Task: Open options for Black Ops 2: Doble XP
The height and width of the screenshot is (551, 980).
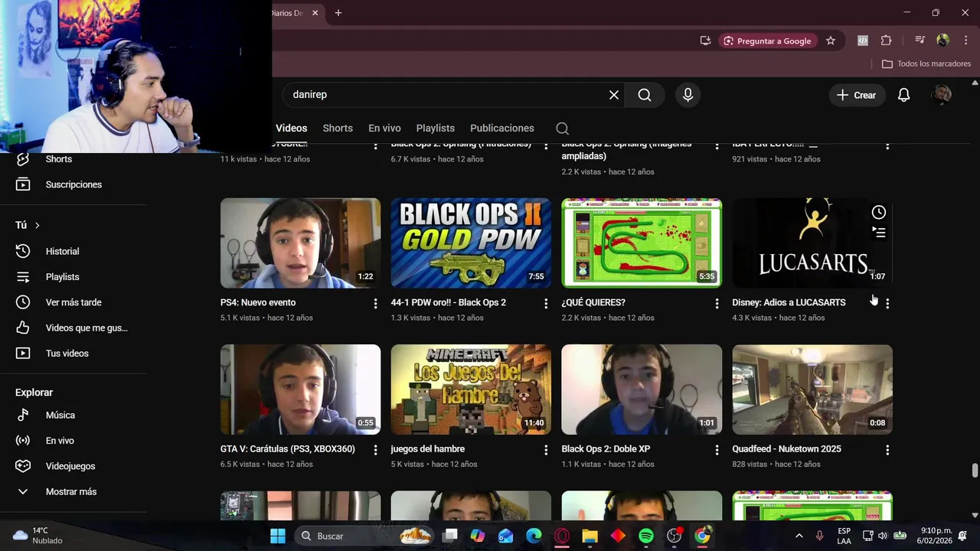Action: click(x=717, y=451)
